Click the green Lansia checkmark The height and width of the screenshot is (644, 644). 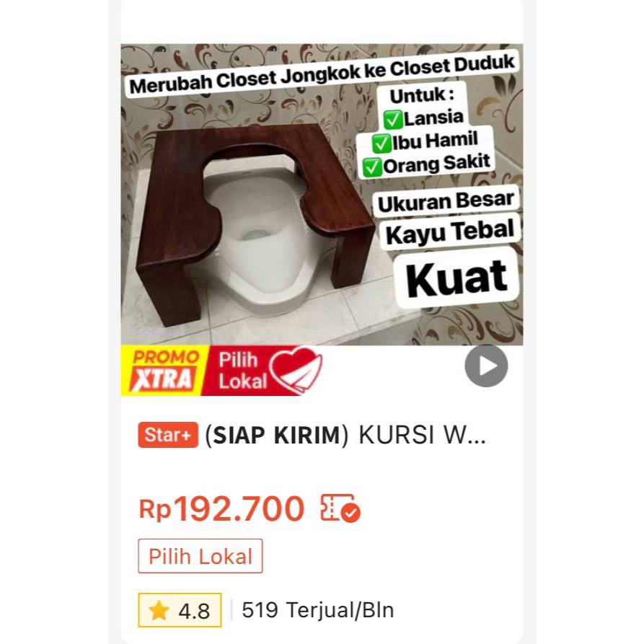click(x=392, y=120)
